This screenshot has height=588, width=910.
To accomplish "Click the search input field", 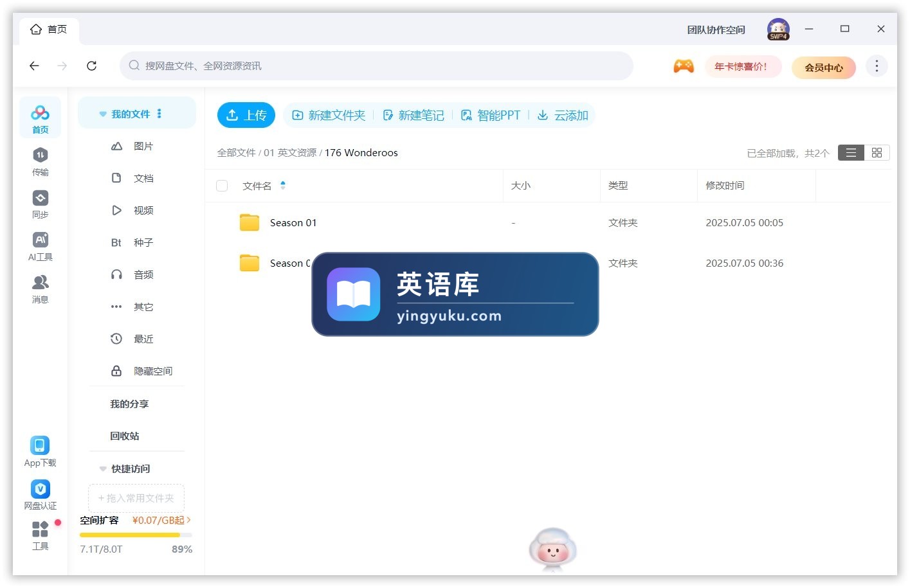I will click(x=376, y=66).
